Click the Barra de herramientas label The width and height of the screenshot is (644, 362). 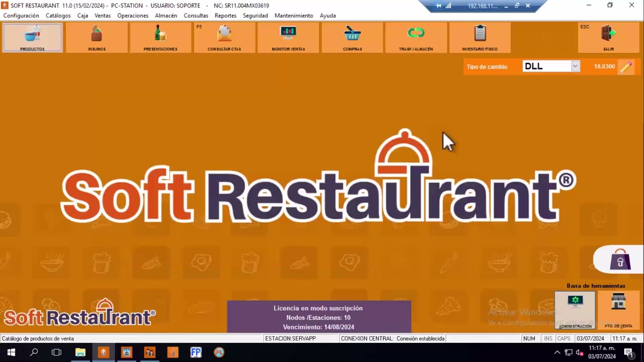pyautogui.click(x=596, y=286)
